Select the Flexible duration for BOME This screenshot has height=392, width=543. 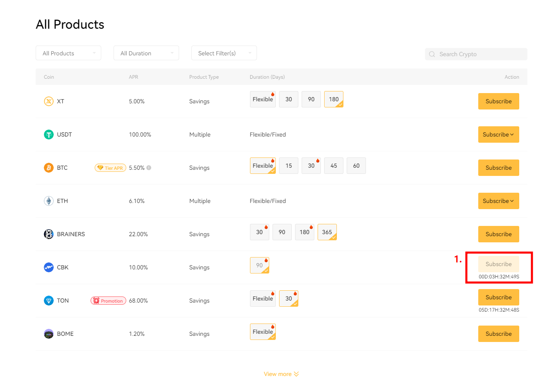coord(263,332)
